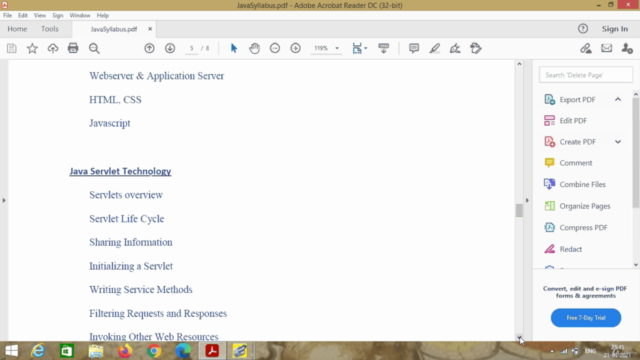Open Windows Start menu

[11, 351]
